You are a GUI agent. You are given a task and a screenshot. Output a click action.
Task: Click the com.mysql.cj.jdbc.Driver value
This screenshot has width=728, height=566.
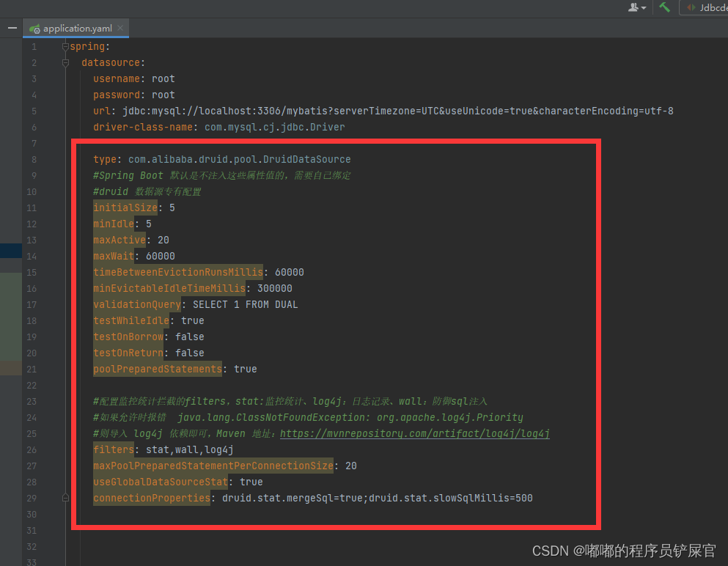[274, 128]
